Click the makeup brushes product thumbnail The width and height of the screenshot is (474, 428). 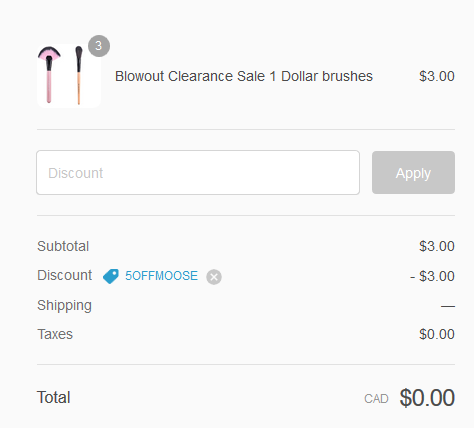click(x=69, y=76)
